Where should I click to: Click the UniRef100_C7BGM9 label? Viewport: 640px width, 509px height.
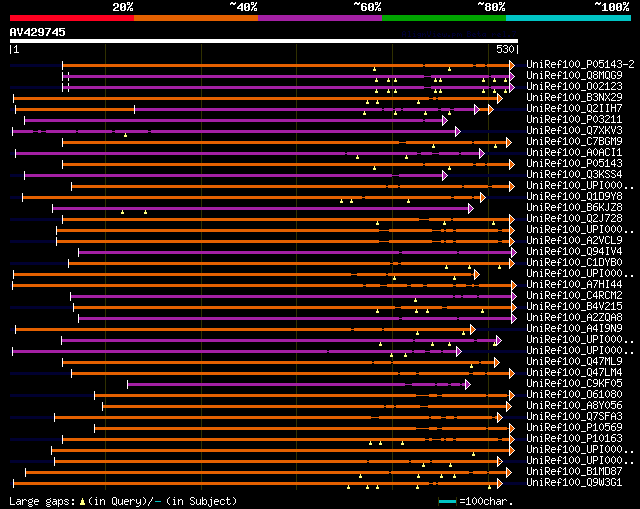coord(574,142)
